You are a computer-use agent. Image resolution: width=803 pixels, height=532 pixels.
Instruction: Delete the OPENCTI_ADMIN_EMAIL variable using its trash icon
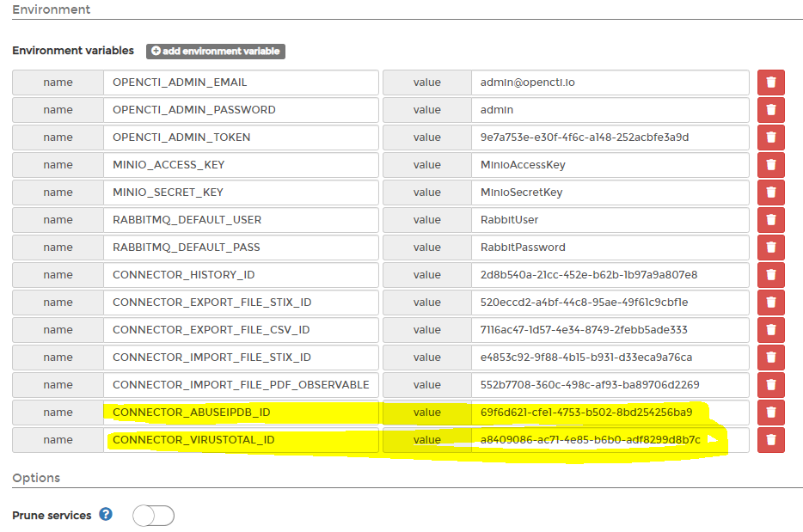click(771, 82)
